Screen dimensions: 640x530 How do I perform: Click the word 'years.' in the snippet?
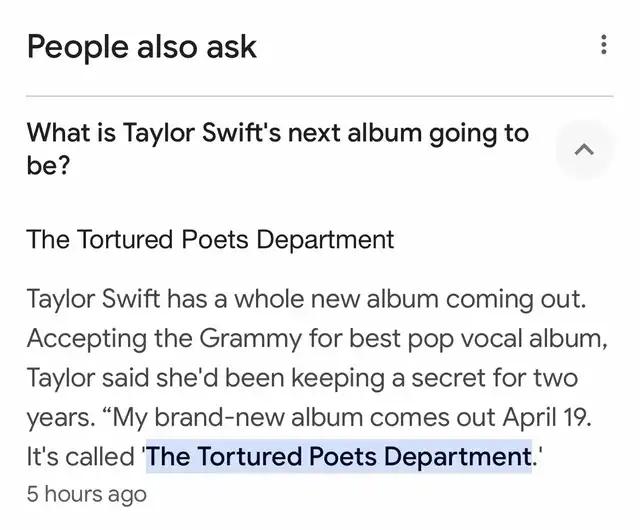60,419
